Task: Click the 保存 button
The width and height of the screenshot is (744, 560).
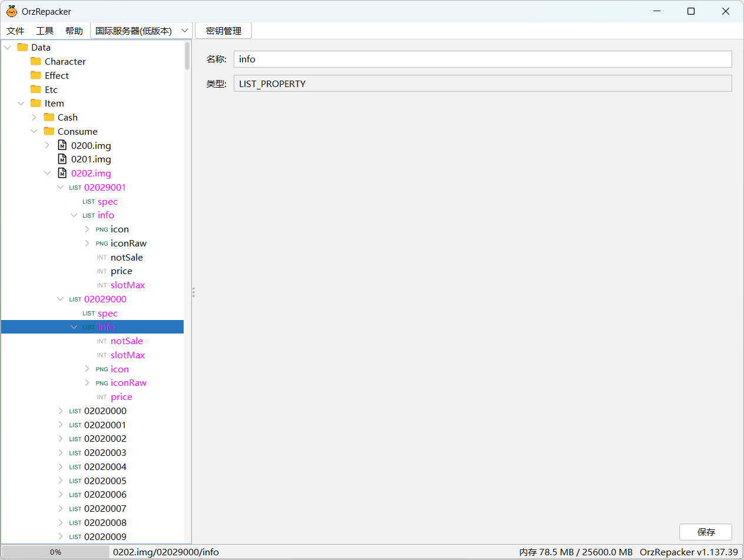Action: pyautogui.click(x=705, y=532)
